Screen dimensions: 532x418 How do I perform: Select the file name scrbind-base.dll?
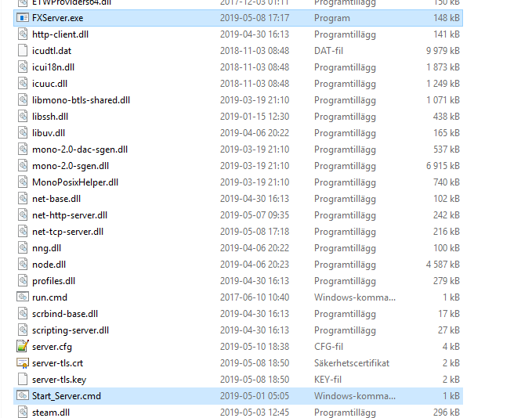pos(65,314)
